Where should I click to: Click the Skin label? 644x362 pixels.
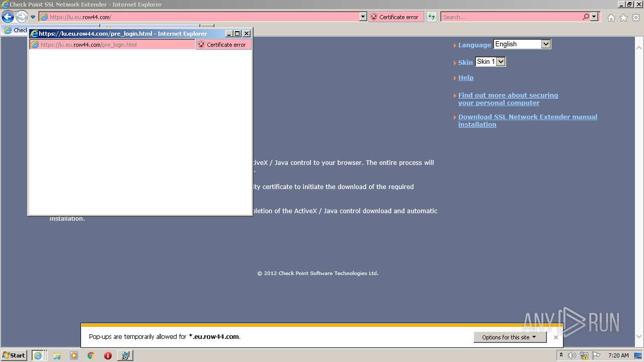point(465,62)
